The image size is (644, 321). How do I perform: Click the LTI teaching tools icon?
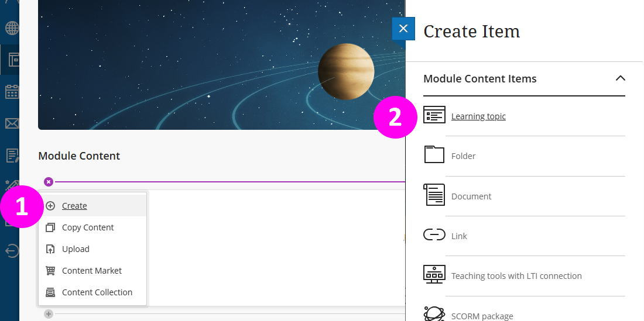point(434,274)
